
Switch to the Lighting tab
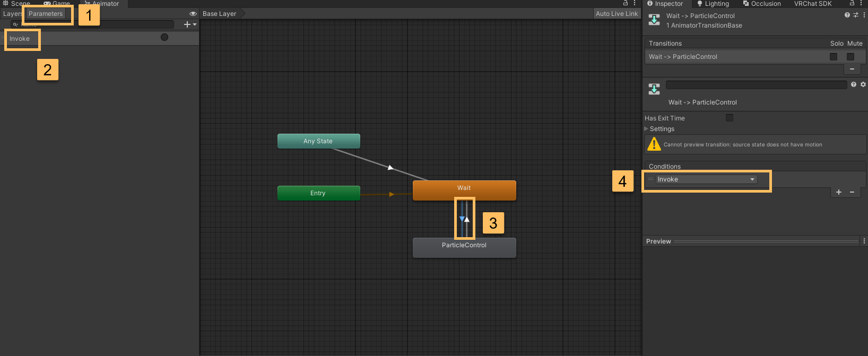click(x=713, y=4)
